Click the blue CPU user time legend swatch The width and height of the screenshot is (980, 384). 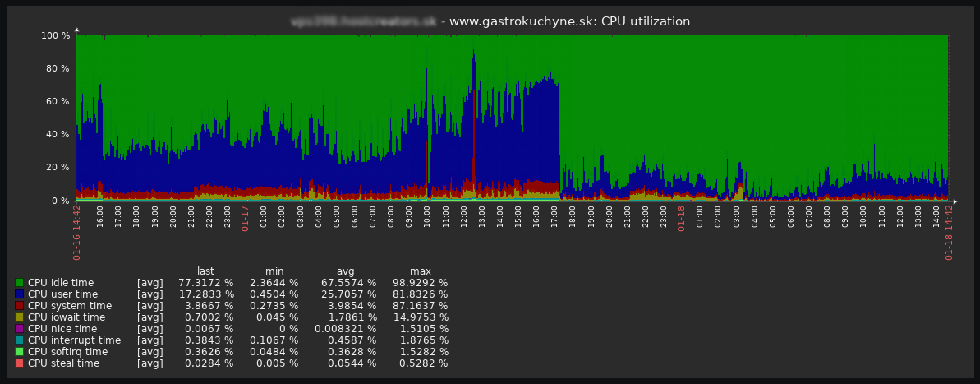click(19, 294)
